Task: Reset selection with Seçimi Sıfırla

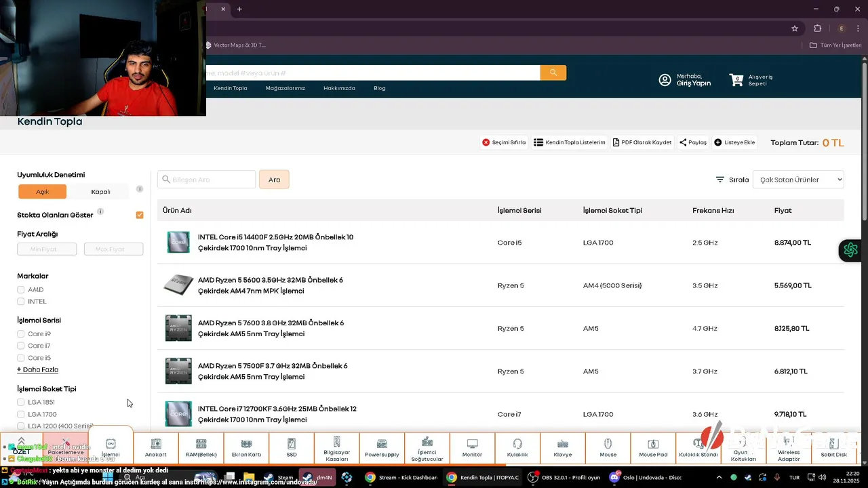Action: [504, 142]
